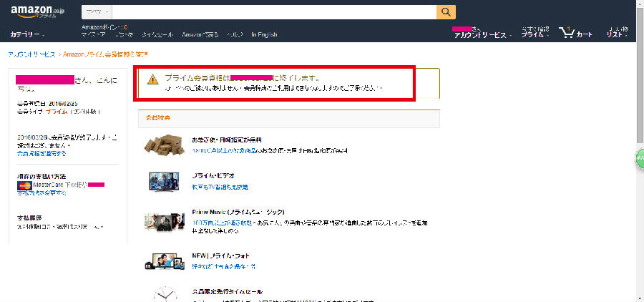The width and height of the screenshot is (644, 302).
Task: Click the プライム・ビデオ heading text
Action: tap(213, 175)
